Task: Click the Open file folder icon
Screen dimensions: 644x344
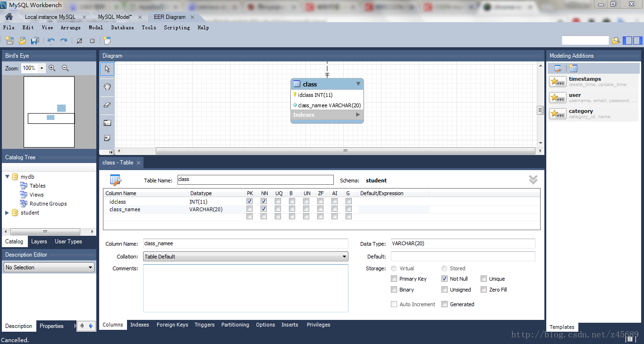Action: pyautogui.click(x=22, y=41)
